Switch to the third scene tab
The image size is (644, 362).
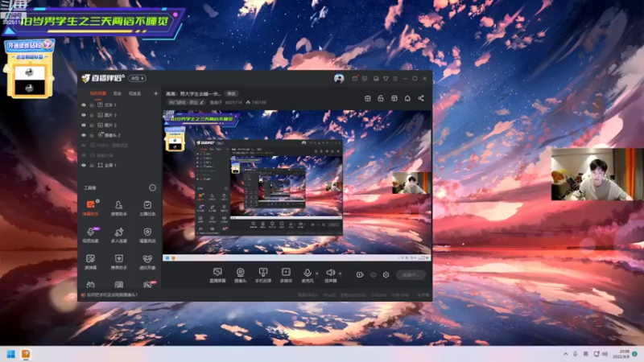134,93
